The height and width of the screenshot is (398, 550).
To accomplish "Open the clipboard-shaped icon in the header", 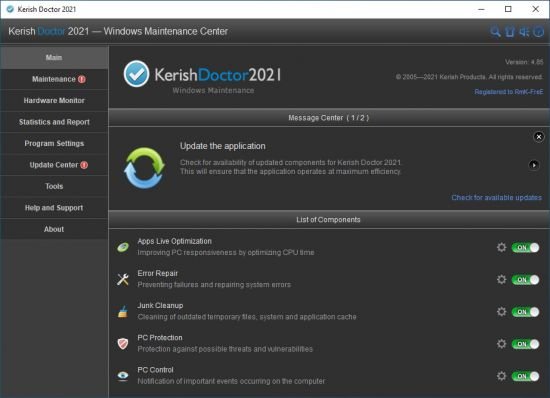I will [x=510, y=31].
